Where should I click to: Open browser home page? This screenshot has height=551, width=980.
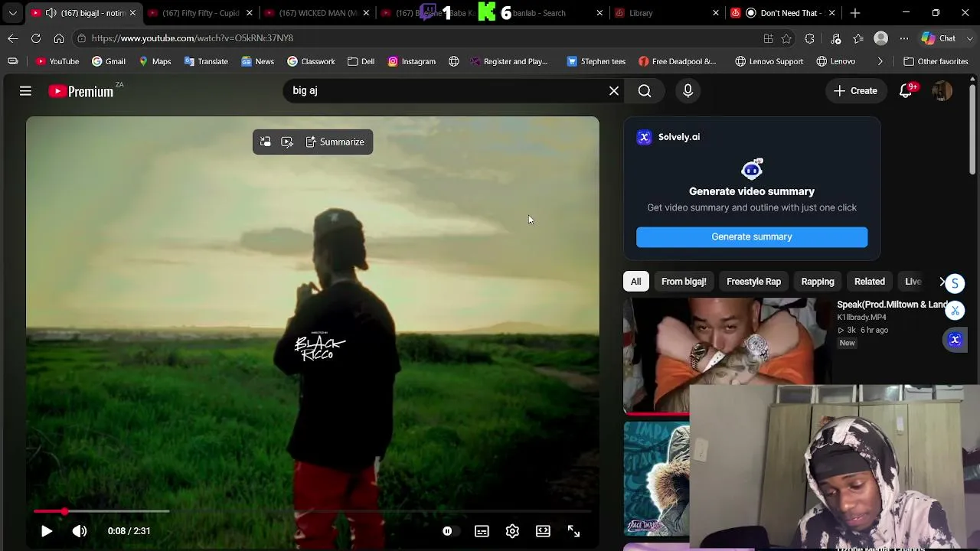[x=59, y=38]
